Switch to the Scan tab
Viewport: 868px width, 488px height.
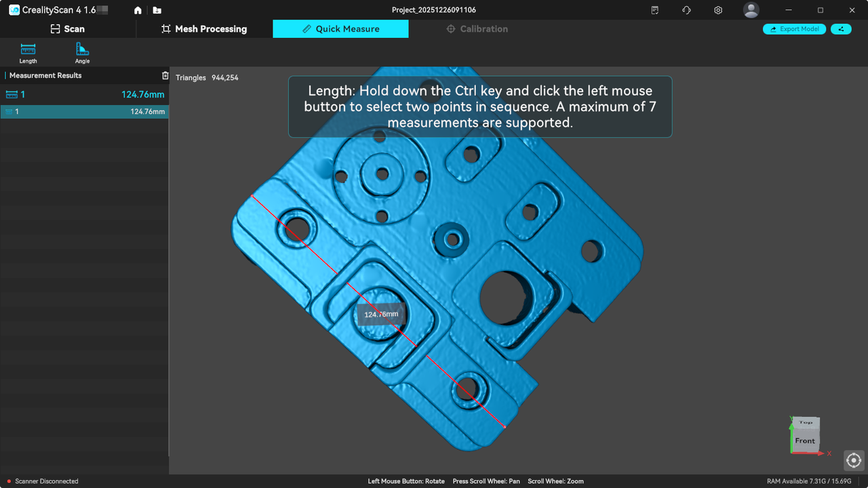(x=68, y=29)
